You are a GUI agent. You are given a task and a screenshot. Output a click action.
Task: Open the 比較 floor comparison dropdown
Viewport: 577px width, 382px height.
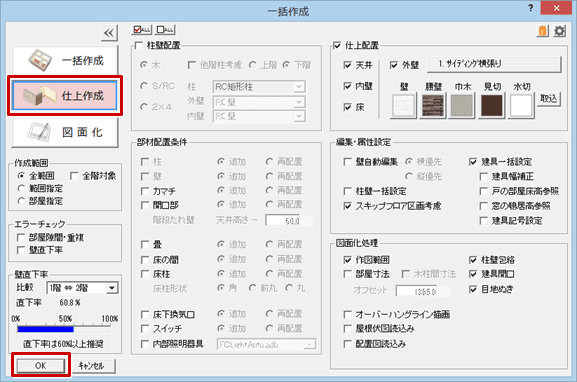click(x=82, y=288)
